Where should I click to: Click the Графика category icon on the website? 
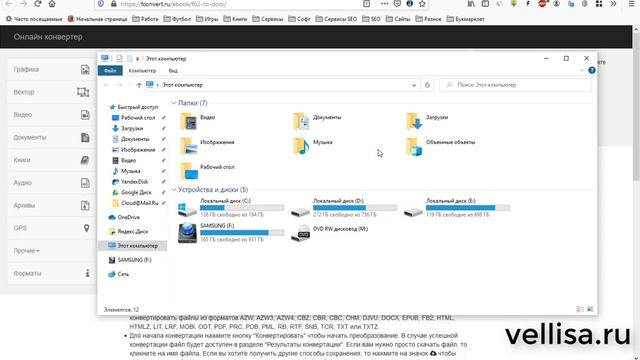(x=85, y=69)
